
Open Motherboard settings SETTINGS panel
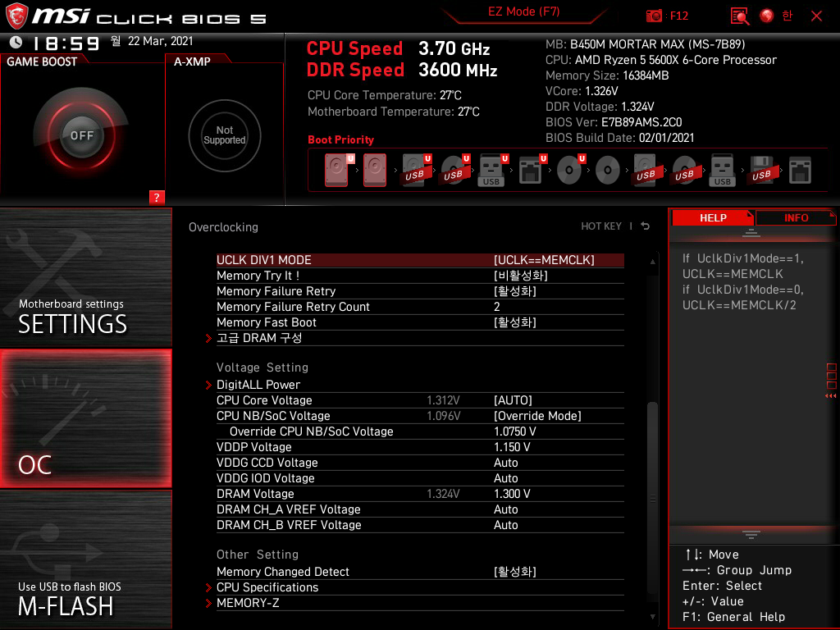[85, 277]
